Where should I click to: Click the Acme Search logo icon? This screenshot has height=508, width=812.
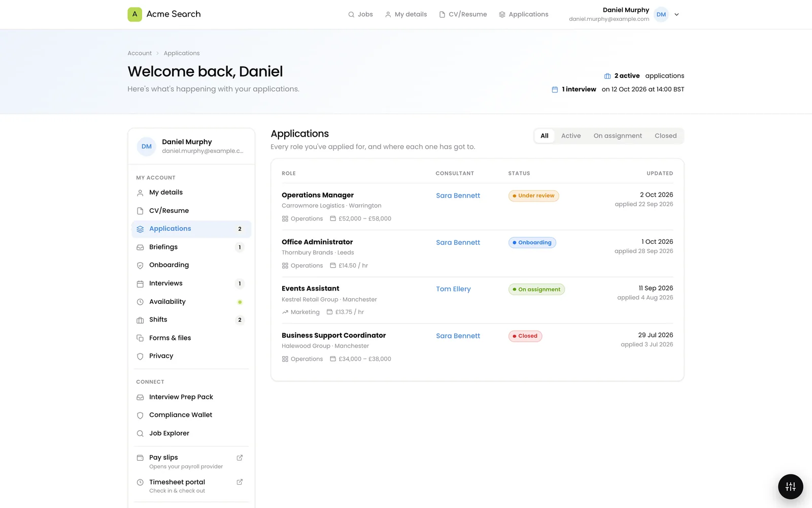(134, 14)
